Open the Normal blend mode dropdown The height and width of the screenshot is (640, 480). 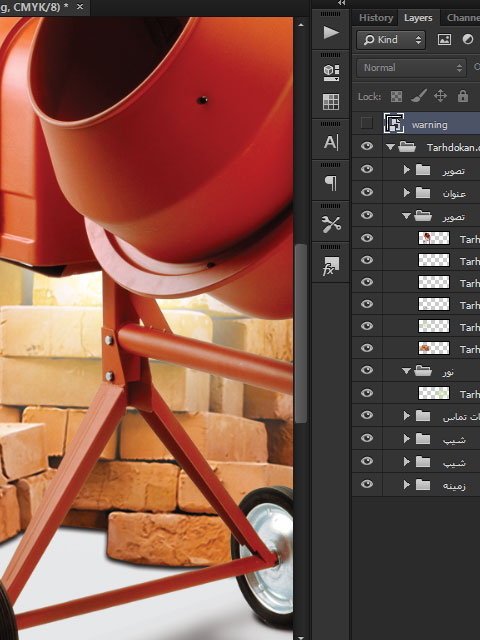click(x=411, y=68)
